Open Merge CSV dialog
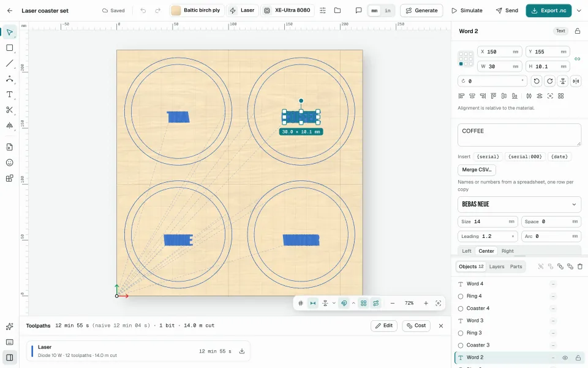Screen dimensions: 588x368 pyautogui.click(x=477, y=170)
